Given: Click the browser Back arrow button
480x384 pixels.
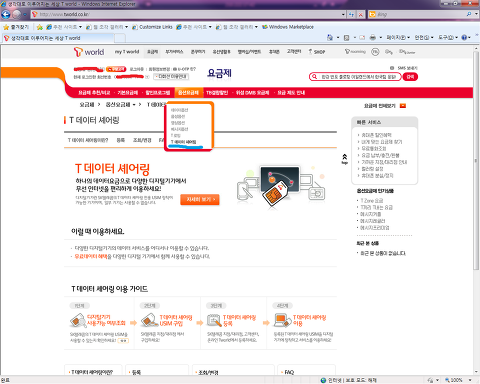Looking at the screenshot, I should point(6,14).
